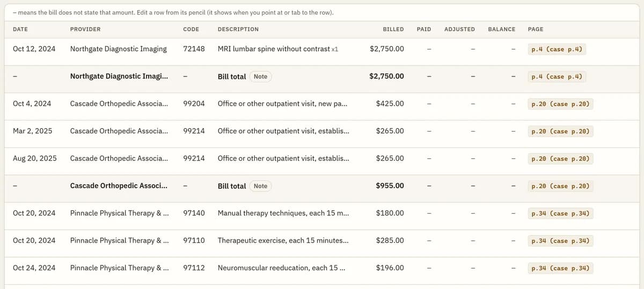The image size is (644, 289).
Task: Click code 99204
Action: tap(194, 104)
